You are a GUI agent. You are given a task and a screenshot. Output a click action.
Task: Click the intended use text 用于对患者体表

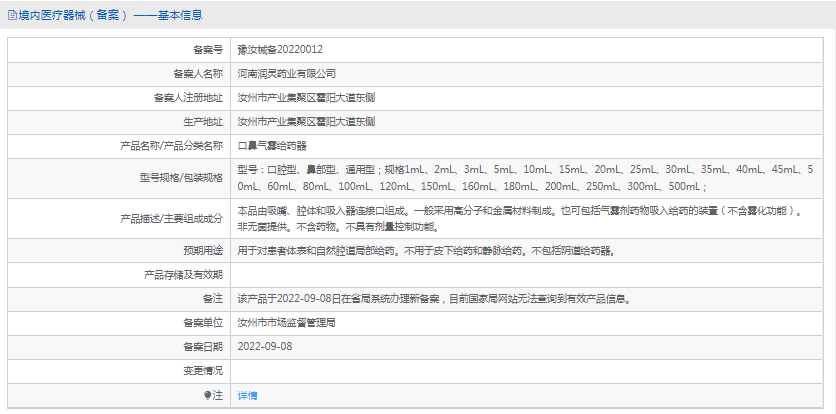pyautogui.click(x=427, y=251)
